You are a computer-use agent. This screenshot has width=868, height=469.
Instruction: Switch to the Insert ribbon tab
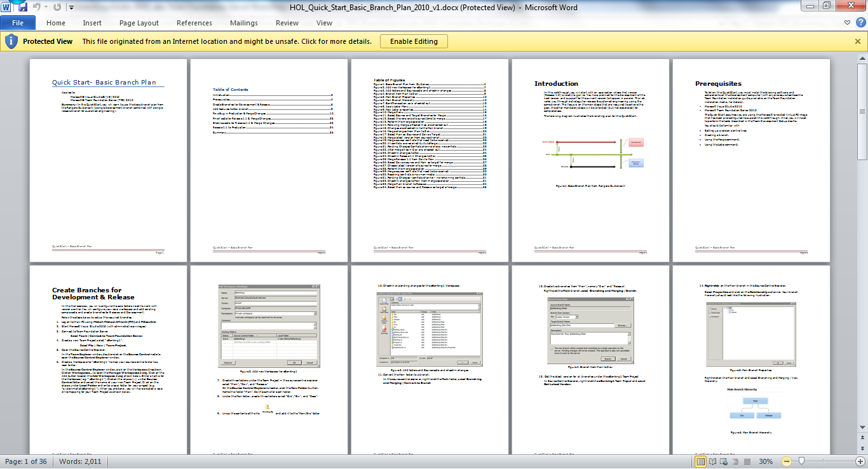tap(92, 23)
